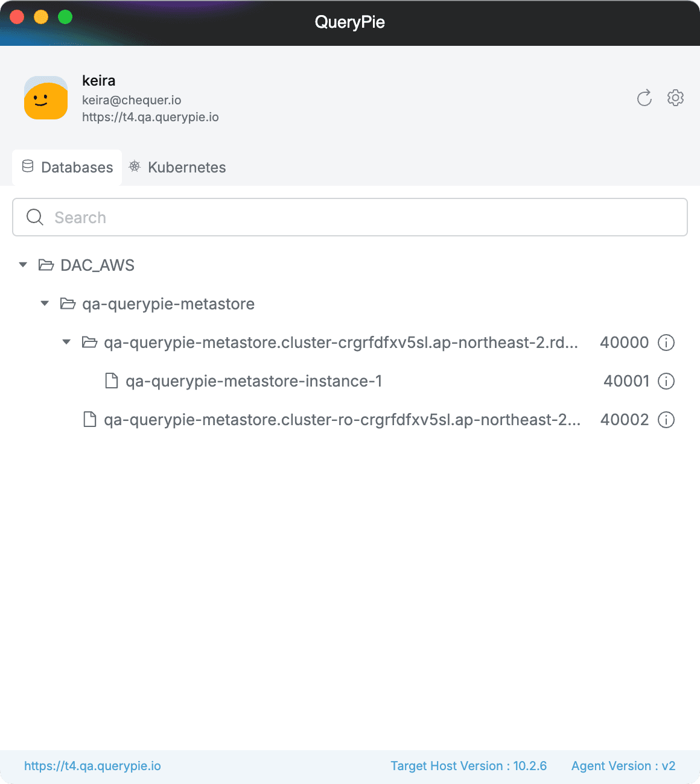Image resolution: width=700 pixels, height=784 pixels.
Task: Click the keira profile avatar
Action: [46, 98]
